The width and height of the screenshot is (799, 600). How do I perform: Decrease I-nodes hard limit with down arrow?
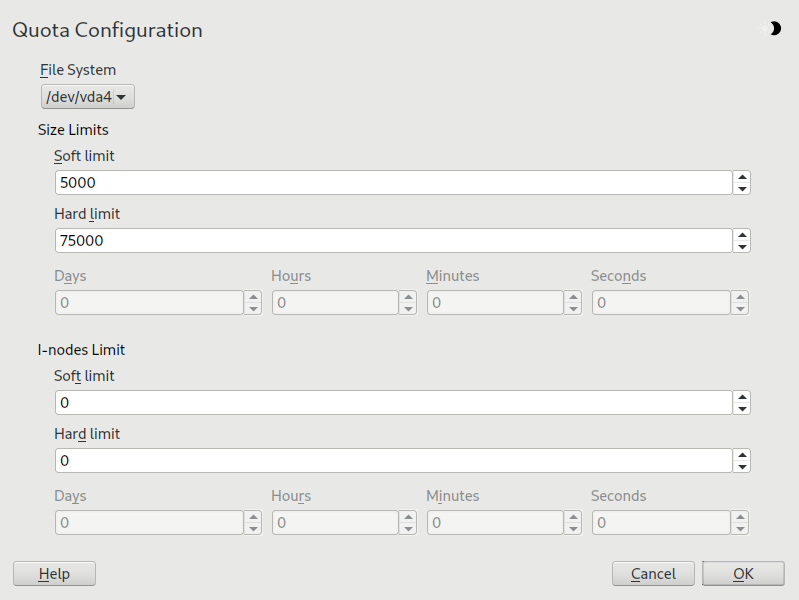(742, 466)
